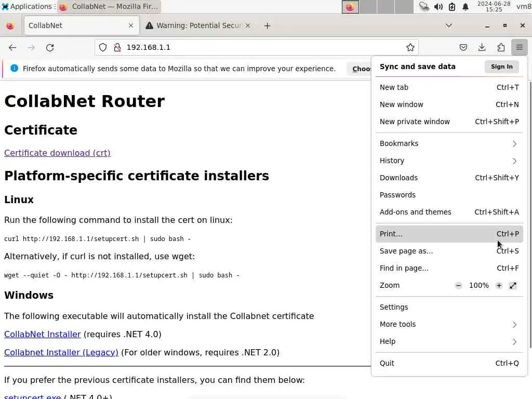
Task: Open the notification bell in the panel
Action: (465, 7)
